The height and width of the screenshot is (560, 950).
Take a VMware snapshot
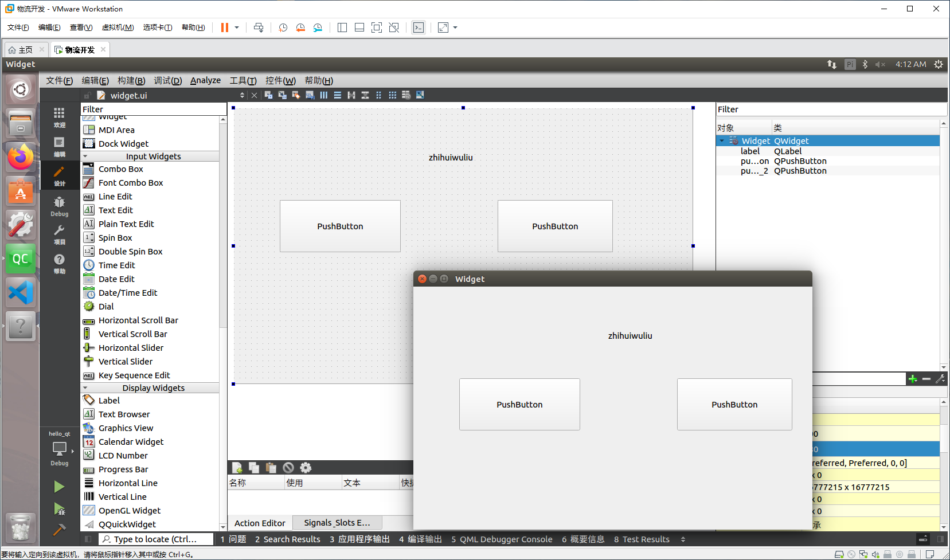tap(283, 28)
